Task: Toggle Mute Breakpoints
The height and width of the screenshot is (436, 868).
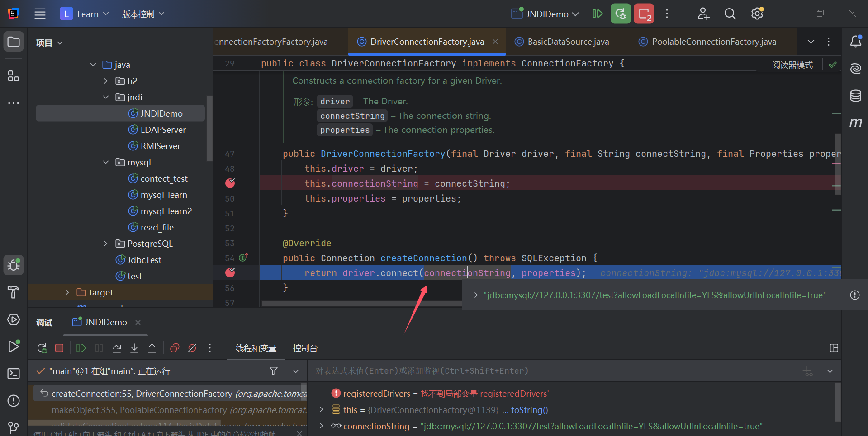Action: [x=192, y=348]
